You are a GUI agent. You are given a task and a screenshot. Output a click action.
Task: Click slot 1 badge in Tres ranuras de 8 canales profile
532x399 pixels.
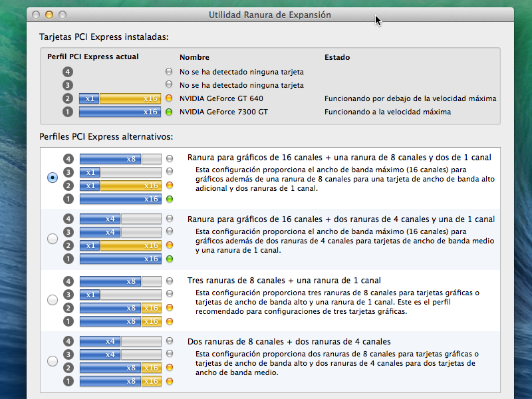pyautogui.click(x=68, y=321)
